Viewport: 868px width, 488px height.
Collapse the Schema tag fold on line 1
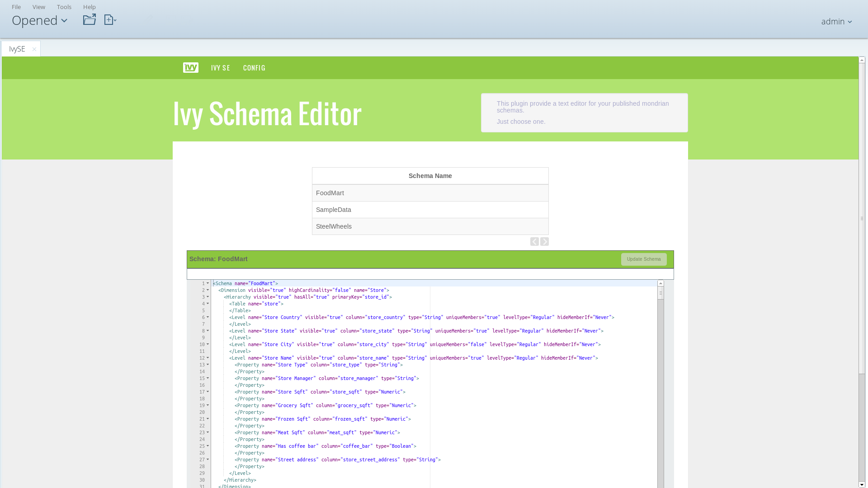point(208,283)
